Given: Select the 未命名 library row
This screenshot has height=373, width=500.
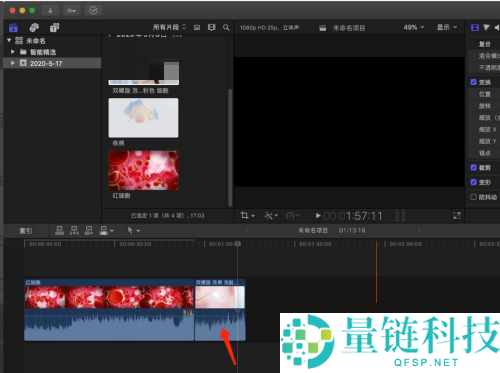Looking at the screenshot, I should point(52,41).
